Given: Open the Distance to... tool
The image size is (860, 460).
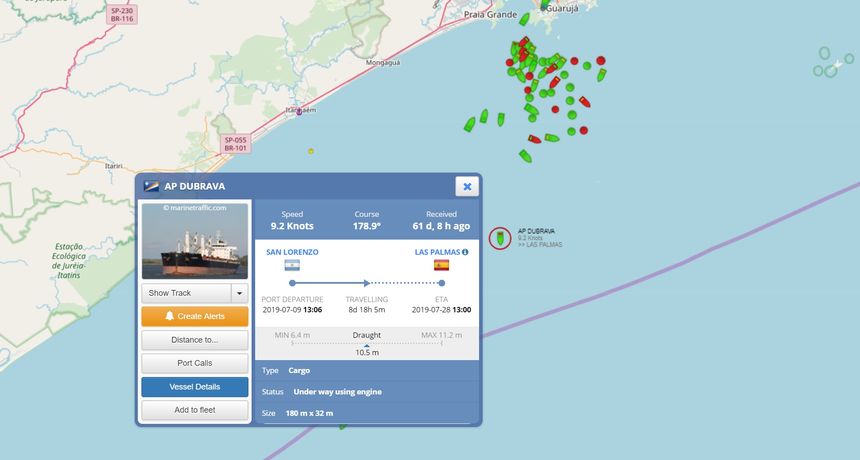Looking at the screenshot, I should coord(195,340).
